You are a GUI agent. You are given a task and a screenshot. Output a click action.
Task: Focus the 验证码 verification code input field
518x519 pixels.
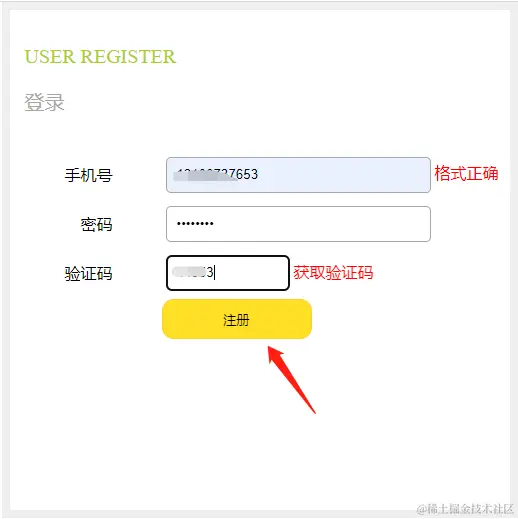[228, 273]
